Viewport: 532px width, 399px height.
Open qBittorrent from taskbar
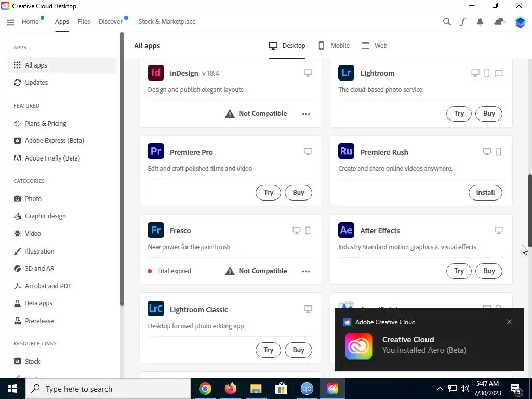307,389
